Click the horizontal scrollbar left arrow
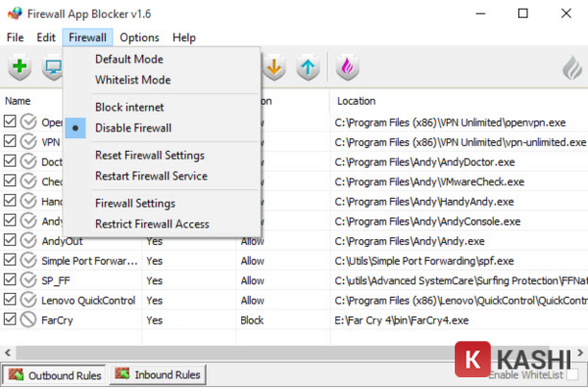This screenshot has height=392, width=588. pos(8,350)
